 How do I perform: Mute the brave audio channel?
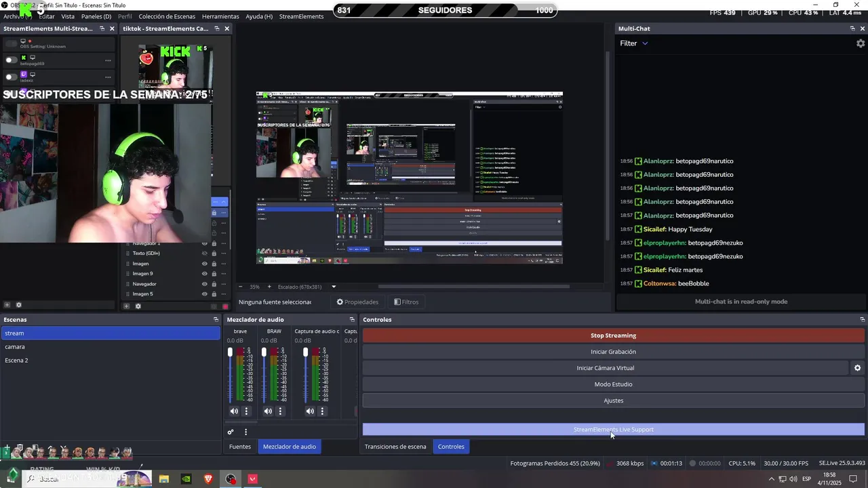pos(234,411)
